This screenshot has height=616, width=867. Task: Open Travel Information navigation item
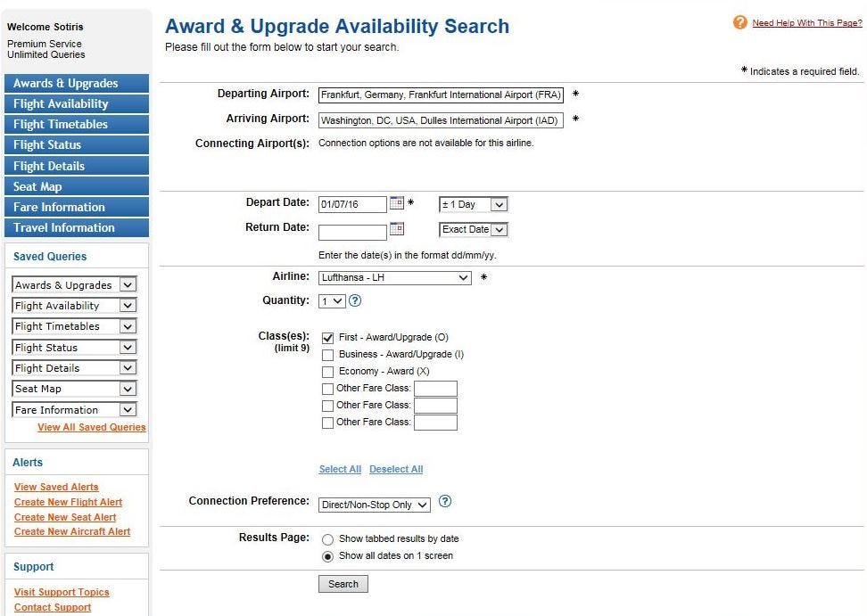(77, 227)
